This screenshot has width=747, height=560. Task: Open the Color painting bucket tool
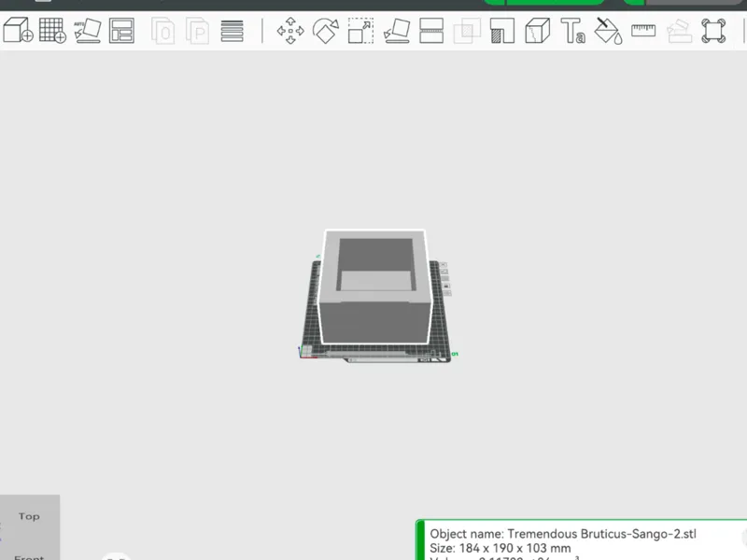609,31
